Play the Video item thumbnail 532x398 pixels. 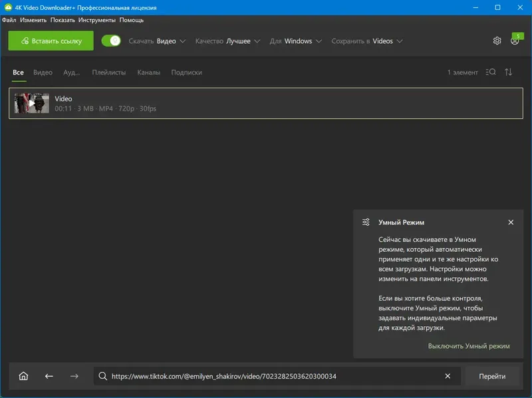[31, 103]
